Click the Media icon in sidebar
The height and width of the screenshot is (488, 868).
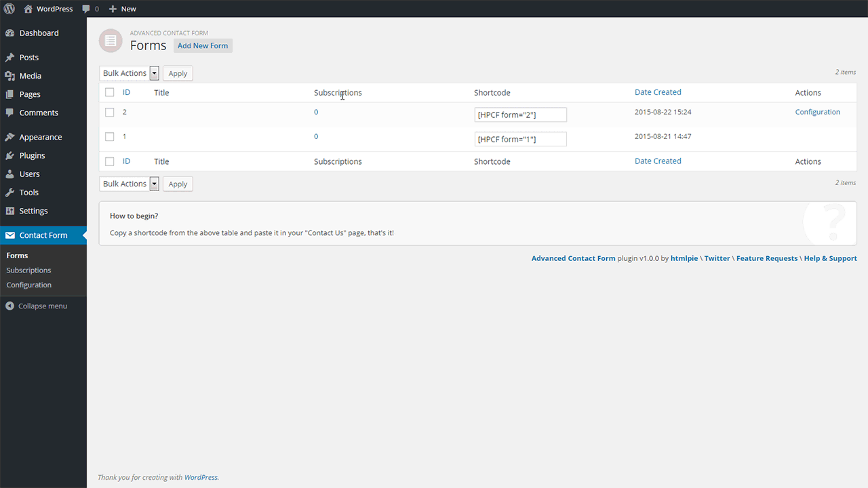(x=9, y=76)
